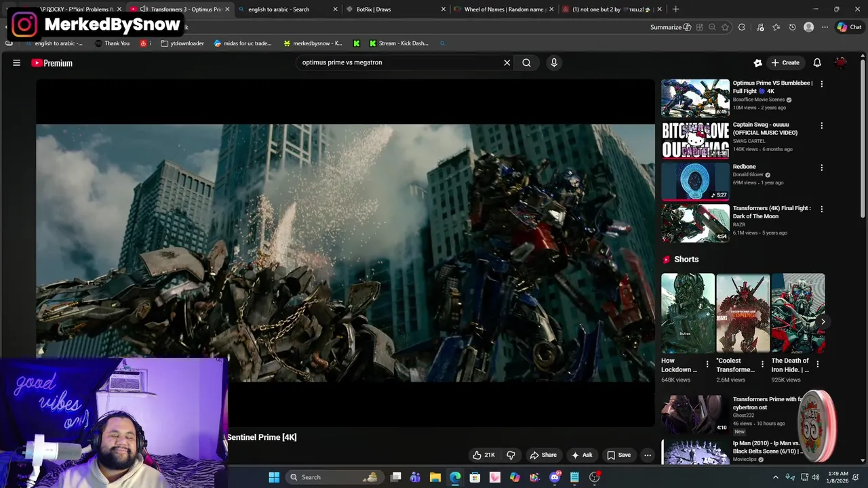Open the merkedbysnow Kick bookmark
The height and width of the screenshot is (488, 868).
[x=313, y=43]
